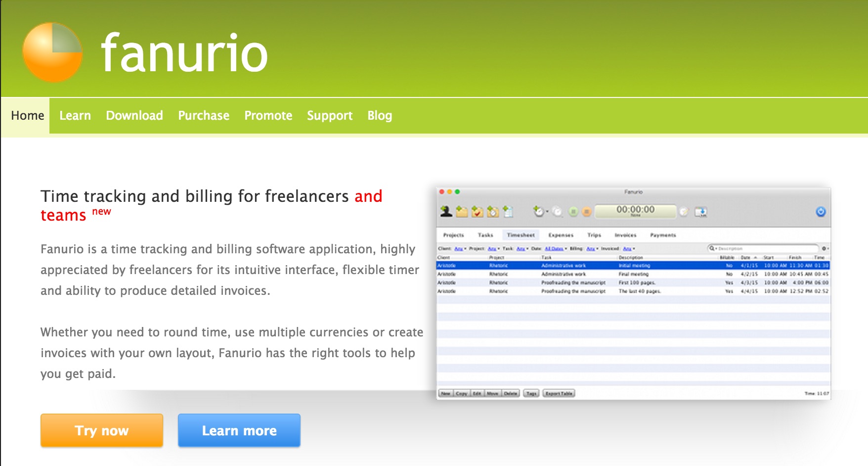
Task: Select the Final meeting timesheet row
Action: (x=633, y=274)
